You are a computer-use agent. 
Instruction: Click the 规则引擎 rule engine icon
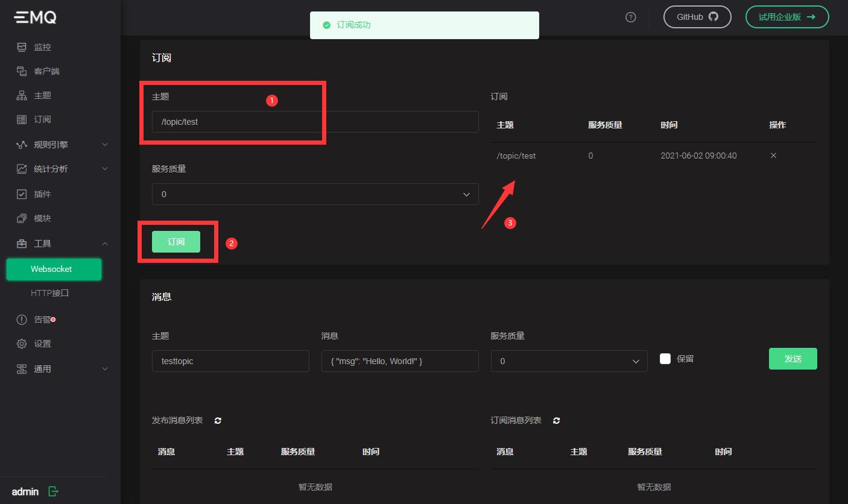coord(22,145)
